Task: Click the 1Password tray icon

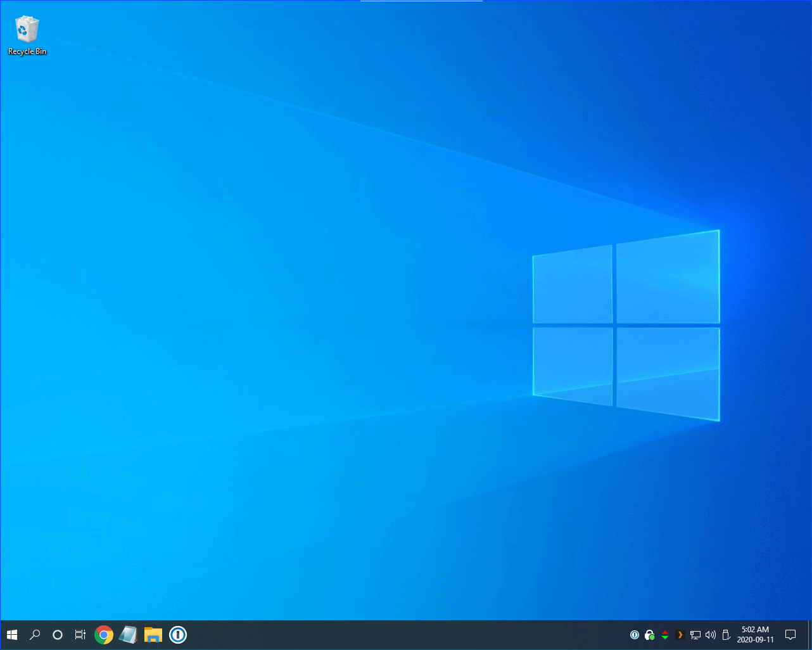Action: pos(635,635)
